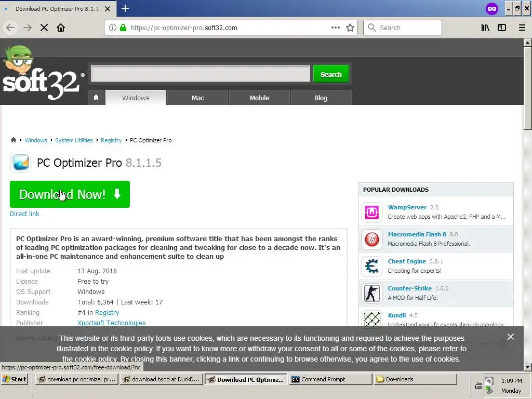Open the Registry breadcrumb link
This screenshot has width=532, height=399.
click(111, 140)
